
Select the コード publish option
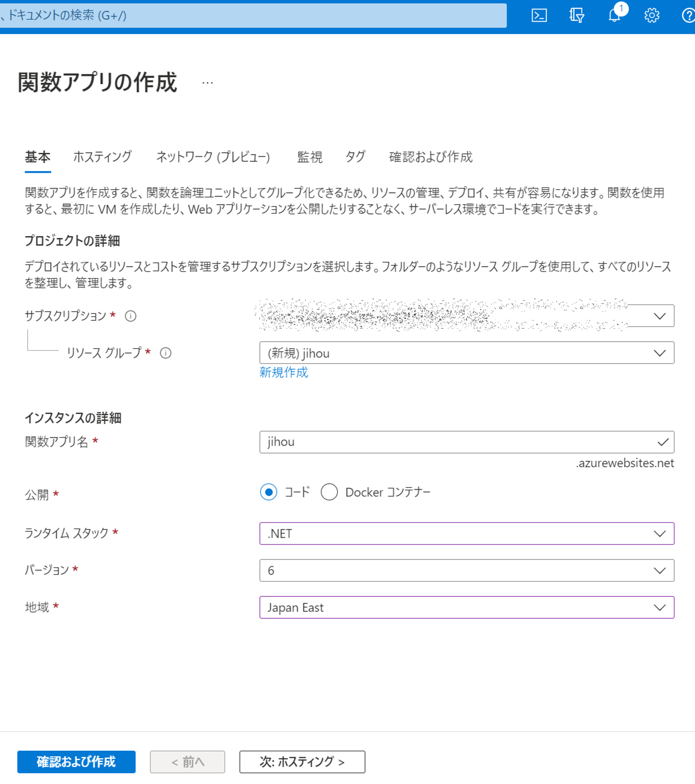(269, 492)
